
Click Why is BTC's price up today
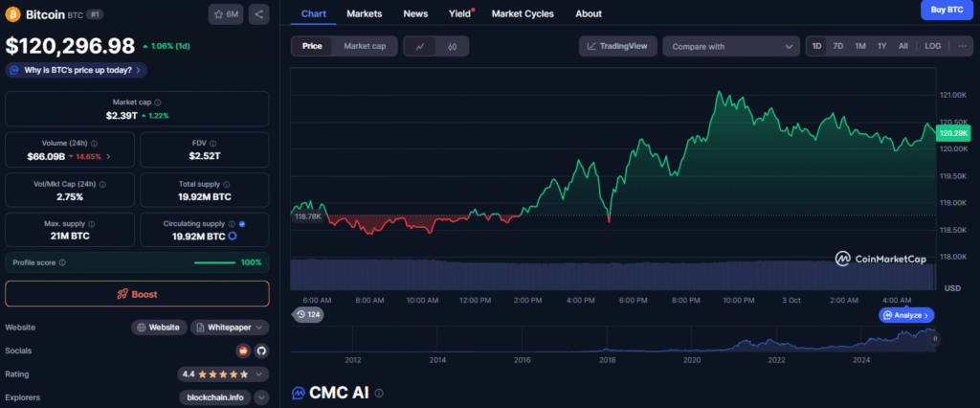point(77,70)
